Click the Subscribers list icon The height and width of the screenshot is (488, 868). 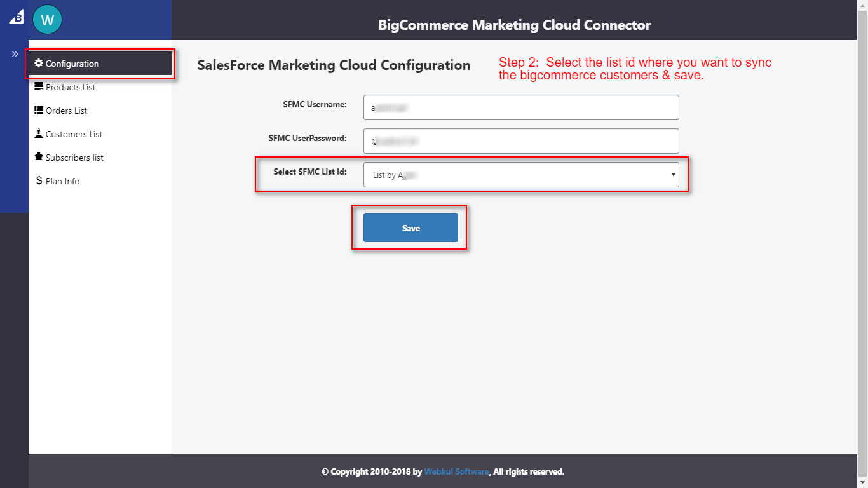coord(39,157)
